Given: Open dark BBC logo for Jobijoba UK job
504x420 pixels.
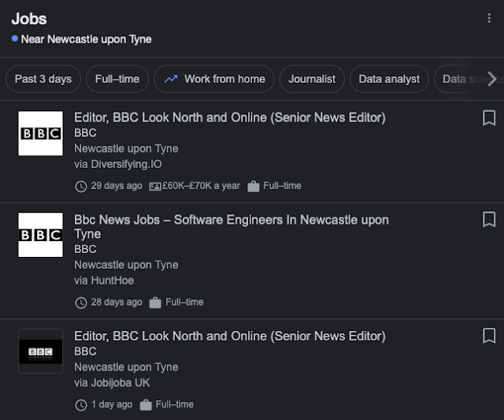Looking at the screenshot, I should tap(40, 351).
